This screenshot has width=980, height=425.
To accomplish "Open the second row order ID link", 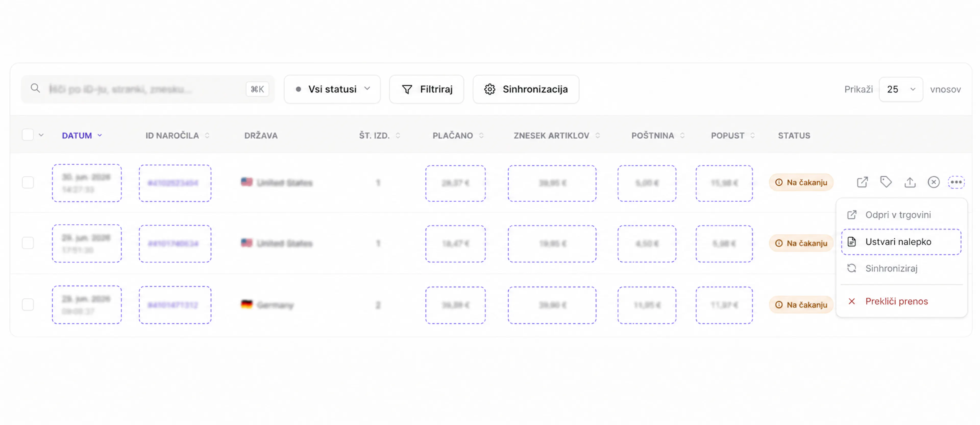I will click(x=173, y=244).
